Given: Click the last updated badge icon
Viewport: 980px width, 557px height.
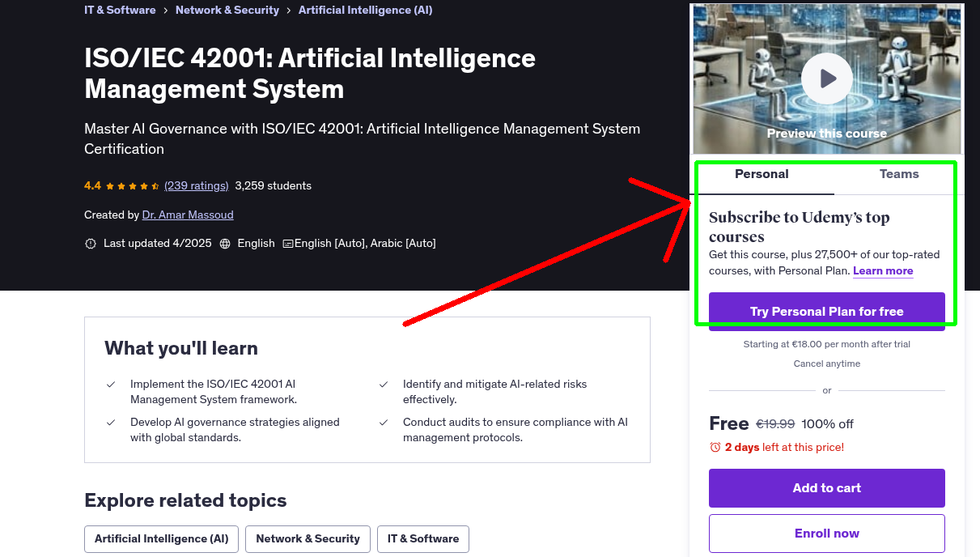Looking at the screenshot, I should 91,243.
